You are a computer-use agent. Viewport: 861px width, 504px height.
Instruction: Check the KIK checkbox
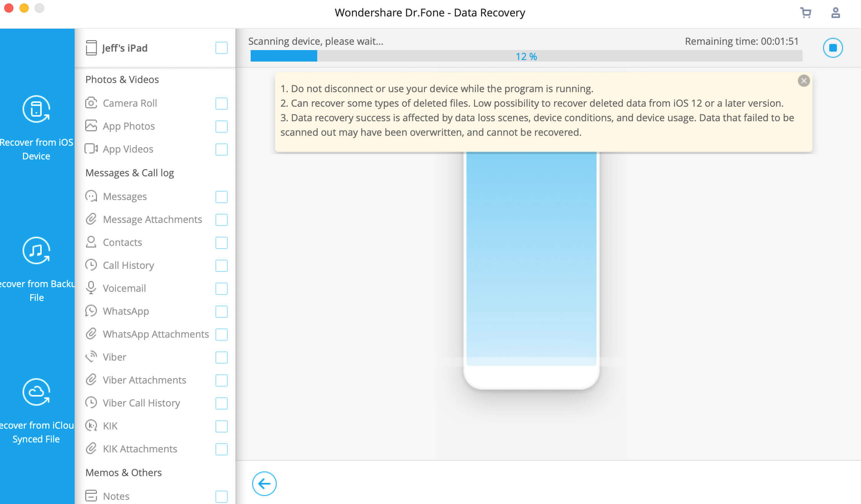[x=221, y=426]
